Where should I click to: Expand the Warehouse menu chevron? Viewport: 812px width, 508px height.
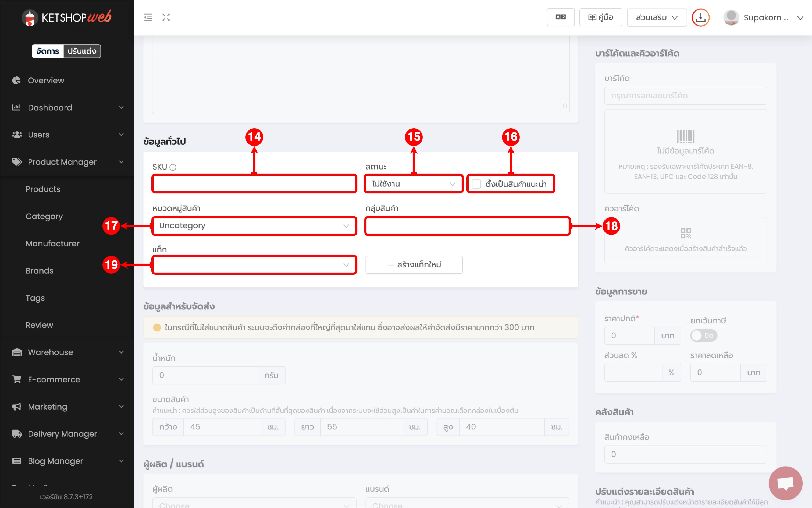(x=121, y=352)
